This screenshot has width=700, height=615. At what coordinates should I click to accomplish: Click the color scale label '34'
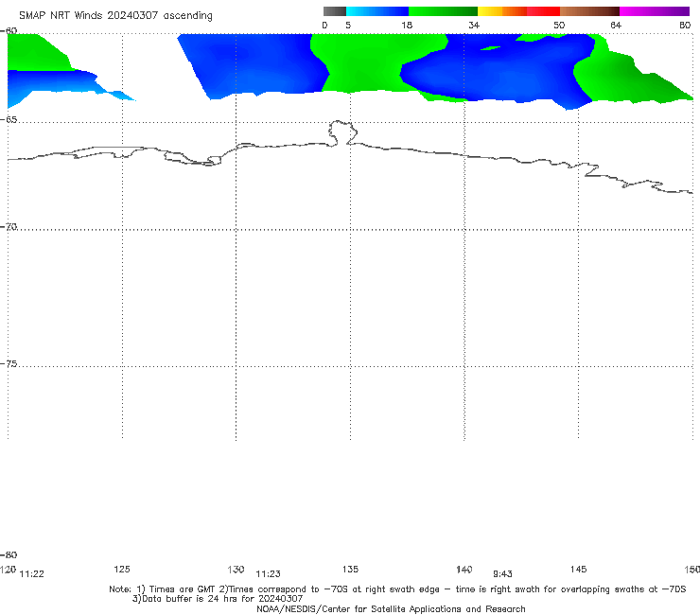[474, 25]
